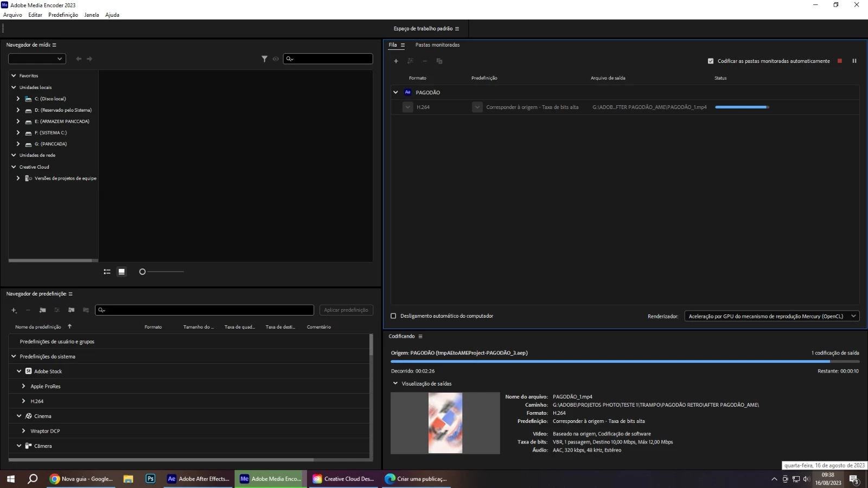Click the queue item status progress bar

click(x=742, y=107)
